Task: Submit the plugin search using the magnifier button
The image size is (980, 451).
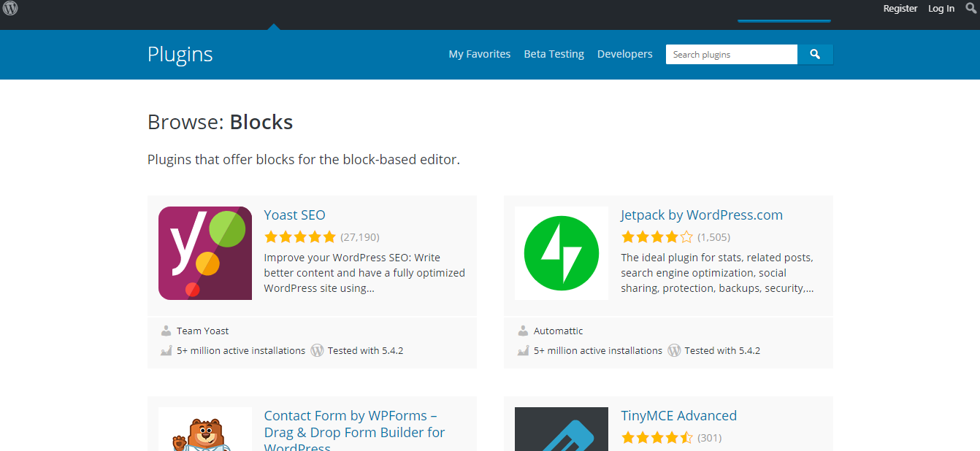Action: [815, 54]
